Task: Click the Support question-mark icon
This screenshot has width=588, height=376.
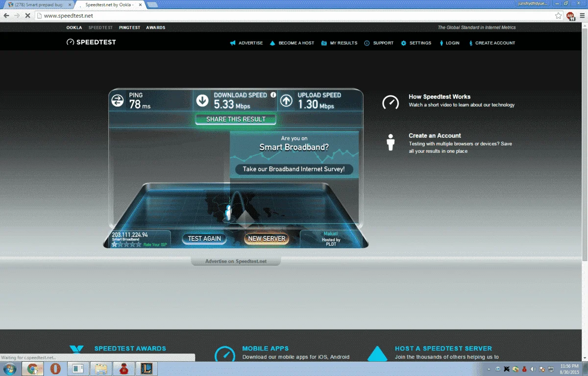Action: pyautogui.click(x=367, y=43)
